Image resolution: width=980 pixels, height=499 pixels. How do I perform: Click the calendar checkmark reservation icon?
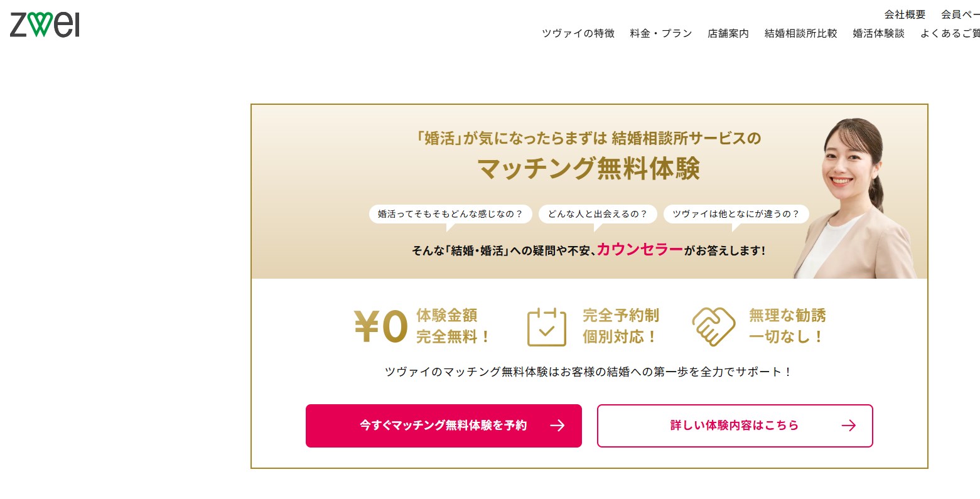[546, 327]
